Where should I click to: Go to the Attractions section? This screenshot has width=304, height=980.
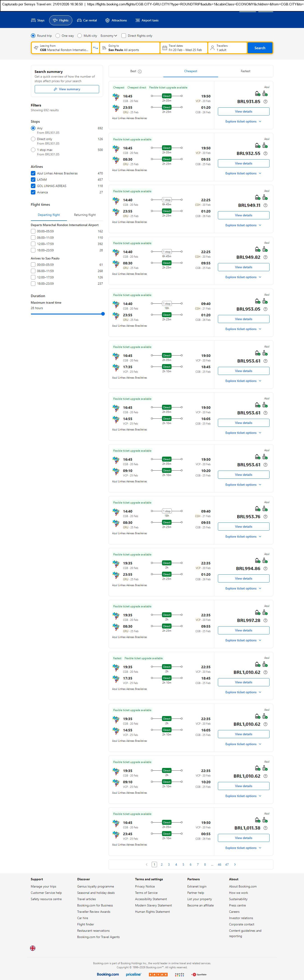pos(116,21)
